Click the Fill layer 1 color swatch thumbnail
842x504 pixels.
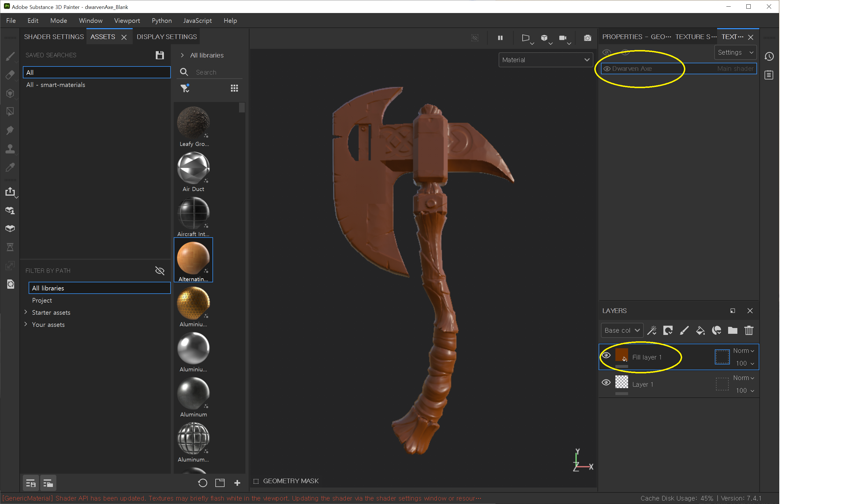621,355
